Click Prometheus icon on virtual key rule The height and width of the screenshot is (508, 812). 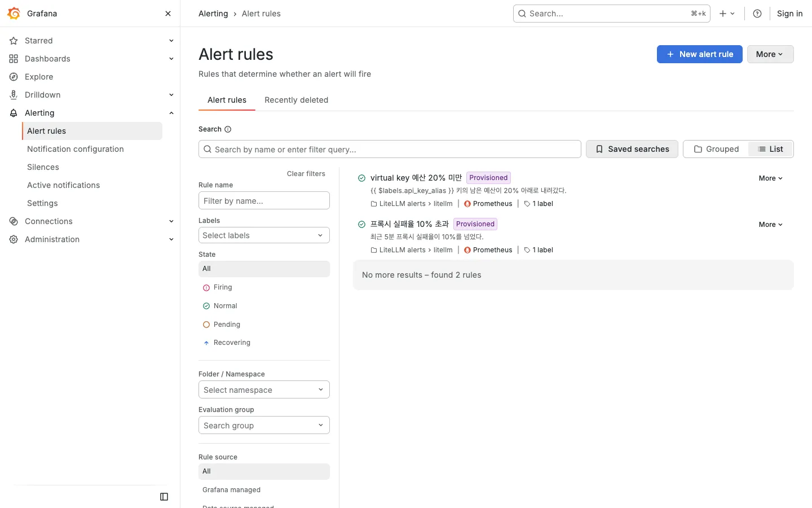(x=467, y=204)
